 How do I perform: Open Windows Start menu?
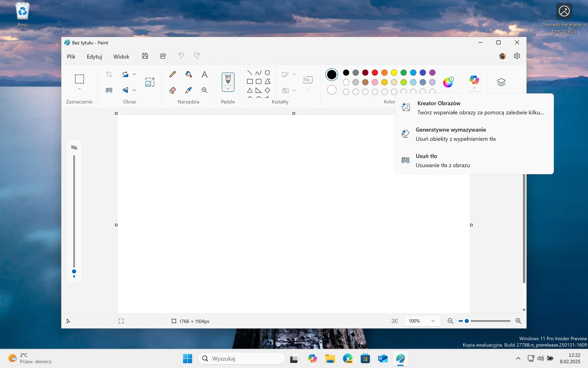point(188,359)
